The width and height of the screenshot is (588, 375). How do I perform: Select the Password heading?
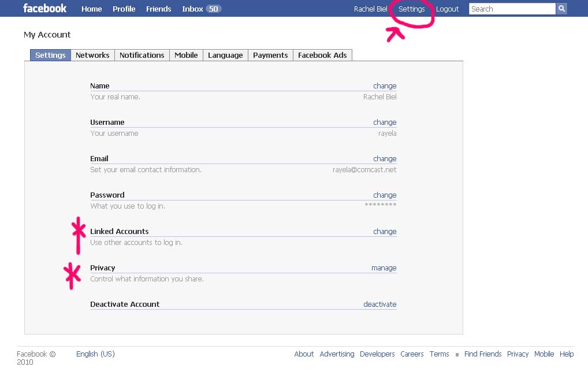(107, 195)
